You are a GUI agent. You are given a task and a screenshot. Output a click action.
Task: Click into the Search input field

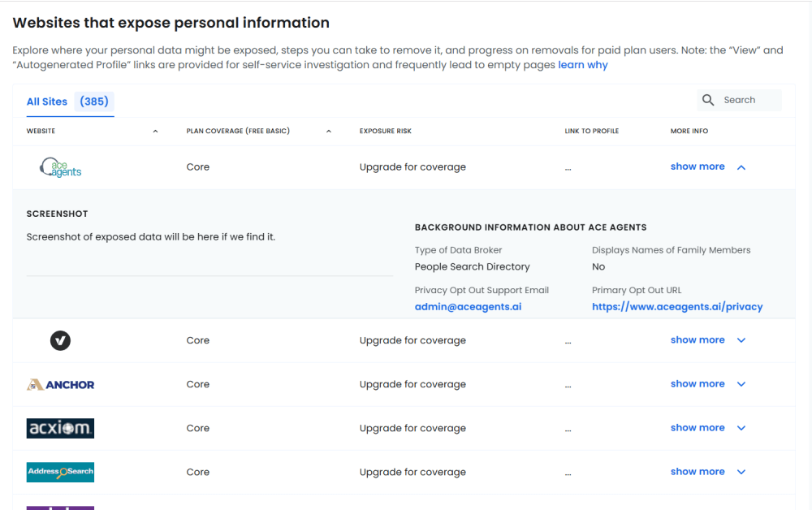[749, 100]
